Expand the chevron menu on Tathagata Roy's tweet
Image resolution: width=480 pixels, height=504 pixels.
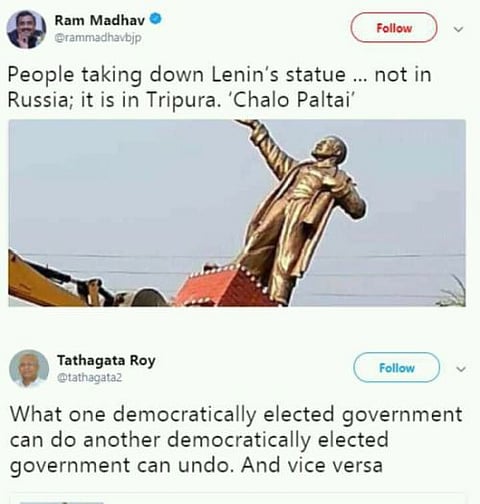(x=461, y=369)
